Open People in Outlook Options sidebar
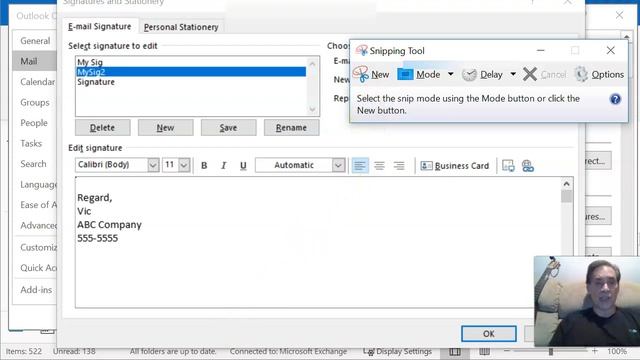 (34, 123)
